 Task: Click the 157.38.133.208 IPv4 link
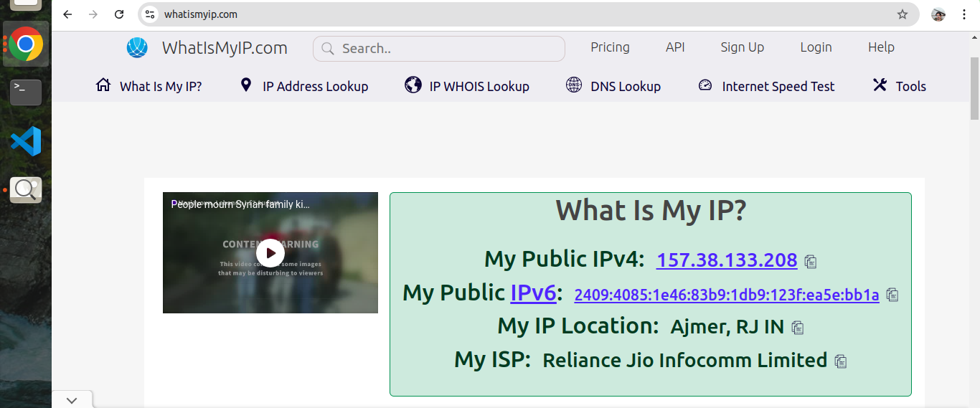tap(726, 260)
